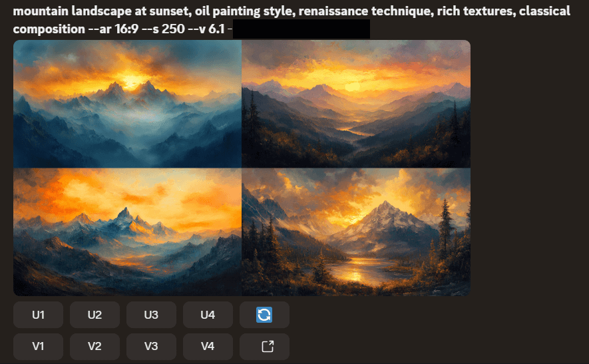Open the top-right valley with dark pines image
This screenshot has height=364, width=589.
tap(356, 104)
